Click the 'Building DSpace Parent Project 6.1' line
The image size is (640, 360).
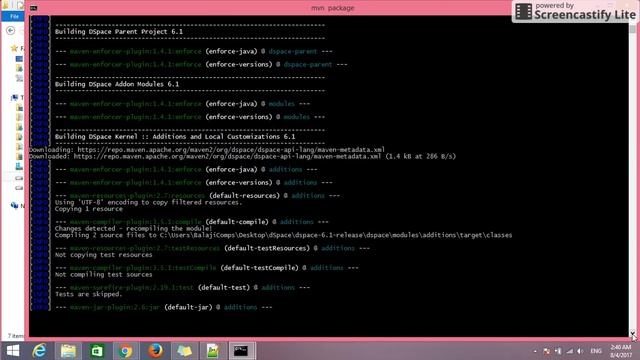tap(119, 31)
